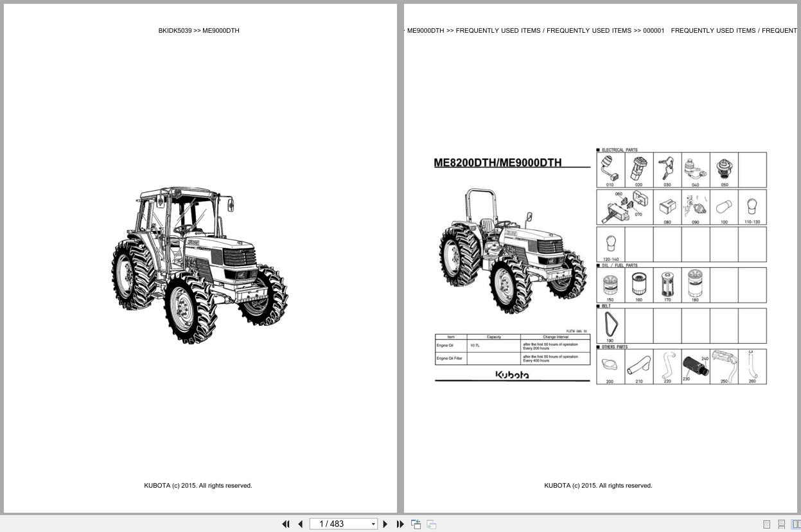The image size is (801, 532).
Task: Click the FREQUENTLY USED ITEMS breadcrumb header
Action: tap(602, 30)
